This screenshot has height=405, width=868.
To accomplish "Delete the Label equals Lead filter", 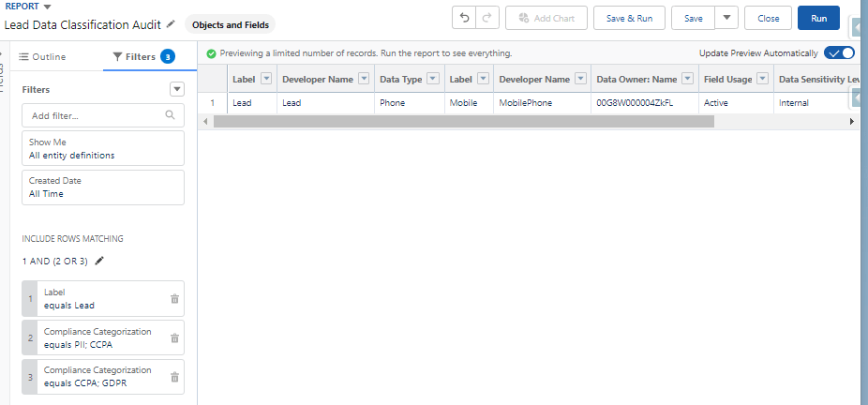I will (x=174, y=299).
